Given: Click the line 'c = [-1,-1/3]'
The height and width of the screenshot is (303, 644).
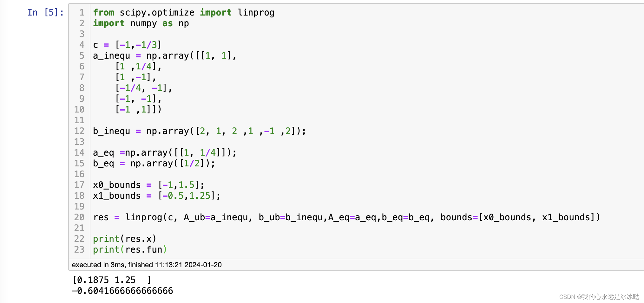Looking at the screenshot, I should (x=128, y=45).
